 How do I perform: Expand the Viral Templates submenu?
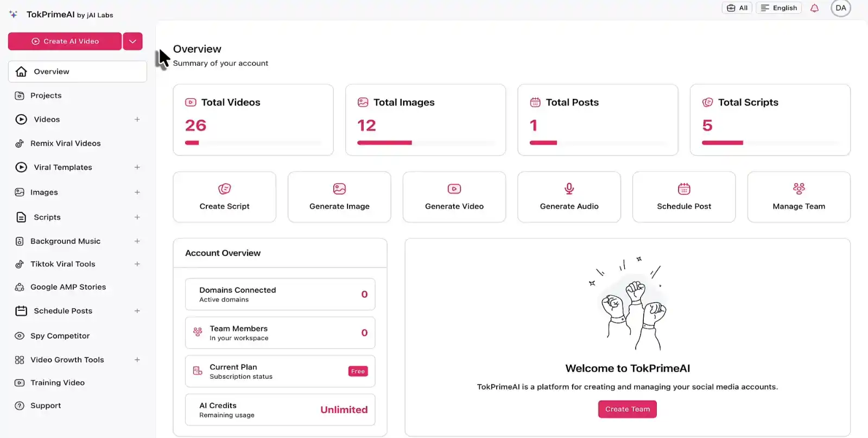click(x=137, y=167)
